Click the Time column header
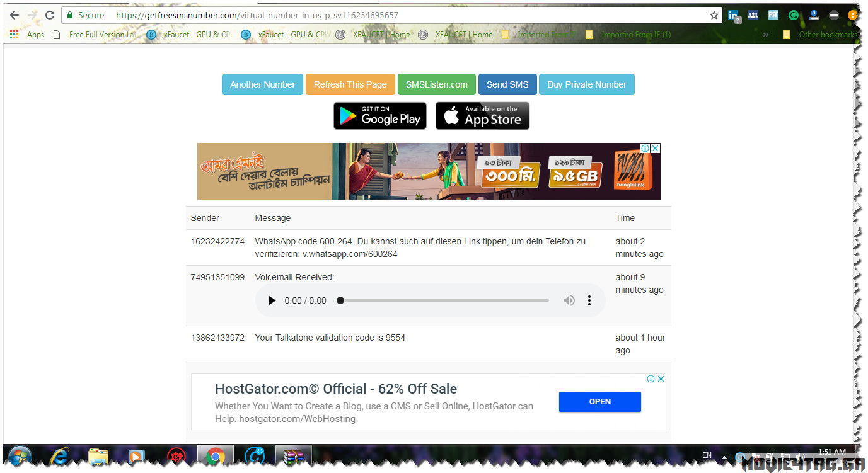Viewport: 868px width, 473px height. (x=625, y=218)
